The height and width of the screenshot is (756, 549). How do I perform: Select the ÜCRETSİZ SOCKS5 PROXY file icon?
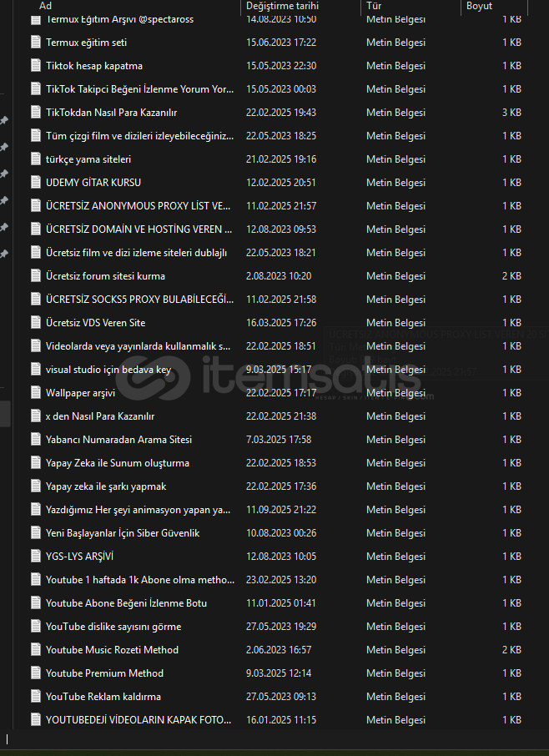(x=36, y=300)
